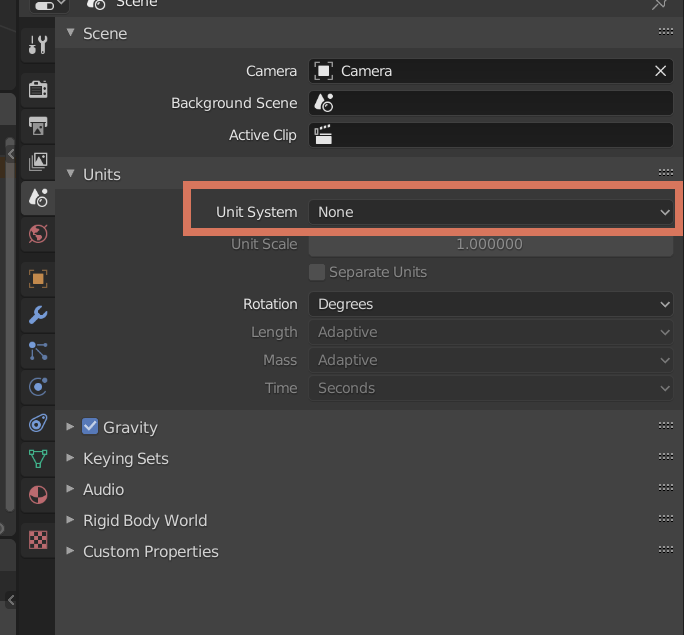Expand the Audio panel

70,488
